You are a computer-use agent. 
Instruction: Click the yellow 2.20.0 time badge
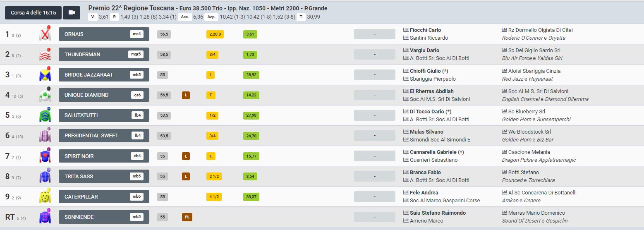coord(215,34)
